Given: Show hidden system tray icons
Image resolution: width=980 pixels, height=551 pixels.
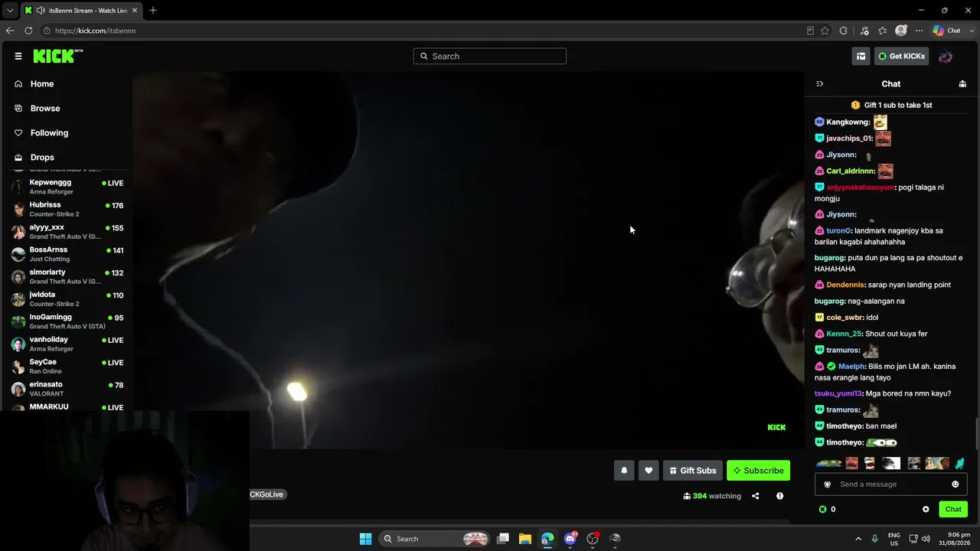Looking at the screenshot, I should coord(858,539).
